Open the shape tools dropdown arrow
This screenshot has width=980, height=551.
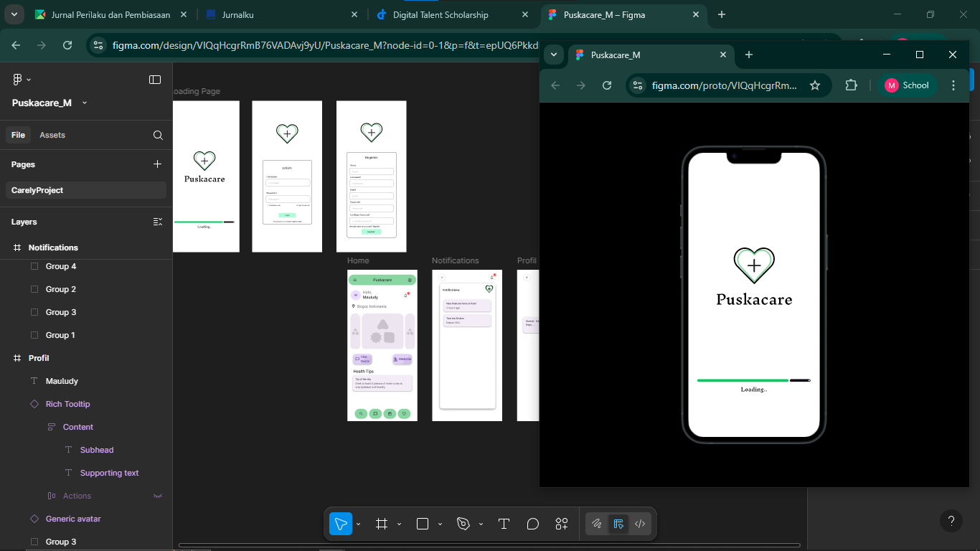pyautogui.click(x=440, y=524)
